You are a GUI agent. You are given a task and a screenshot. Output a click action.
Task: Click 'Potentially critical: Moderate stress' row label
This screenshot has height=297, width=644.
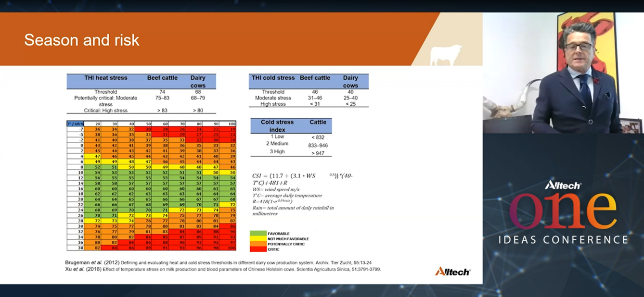click(105, 101)
